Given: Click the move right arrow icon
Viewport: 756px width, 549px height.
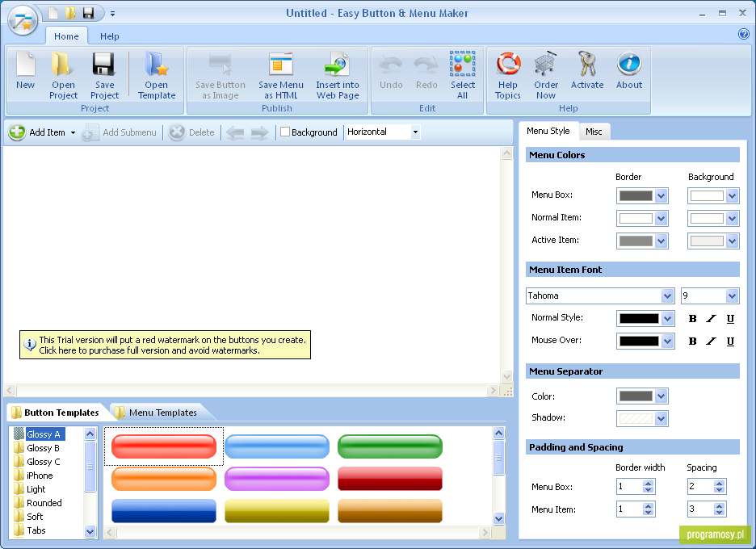Looking at the screenshot, I should point(259,132).
